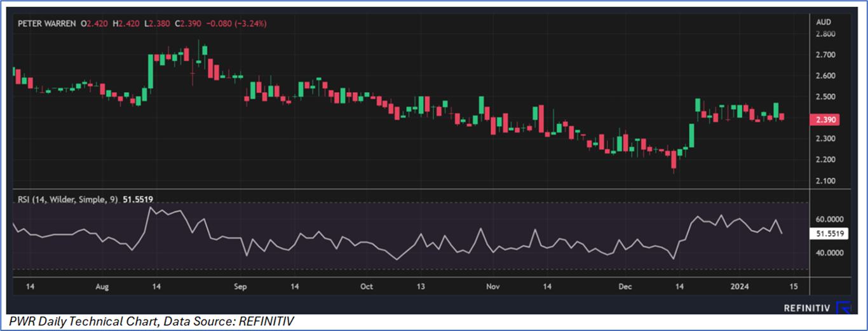Click the Sep label on time axis
868x331 pixels.
tap(240, 287)
